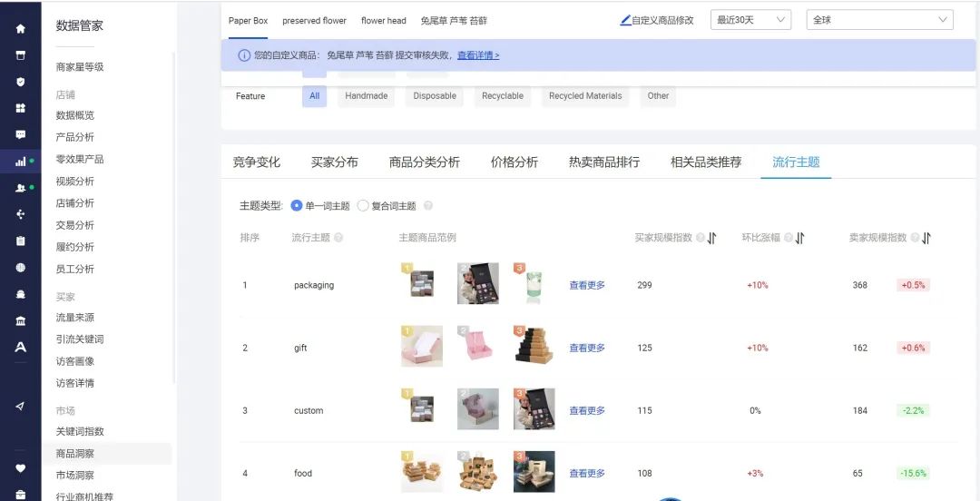The width and height of the screenshot is (980, 501).
Task: Open first thumbnail in packaging row
Action: 421,283
